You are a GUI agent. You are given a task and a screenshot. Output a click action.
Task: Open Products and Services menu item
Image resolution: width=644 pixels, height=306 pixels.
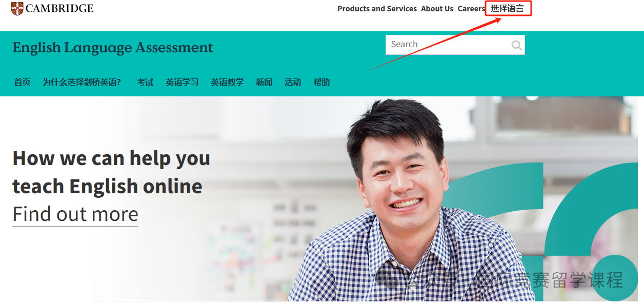tap(377, 9)
